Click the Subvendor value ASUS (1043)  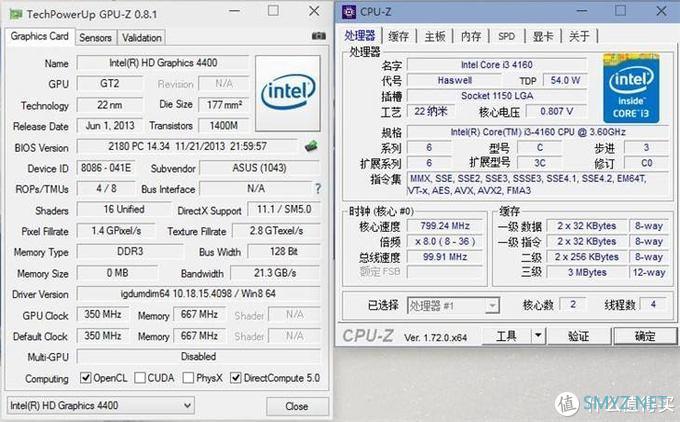(x=259, y=168)
